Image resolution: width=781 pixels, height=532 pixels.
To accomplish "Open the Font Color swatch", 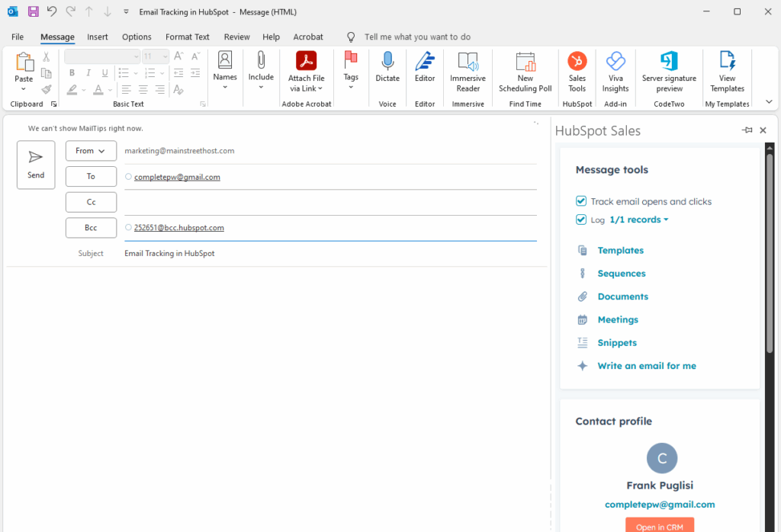I will pos(100,91).
